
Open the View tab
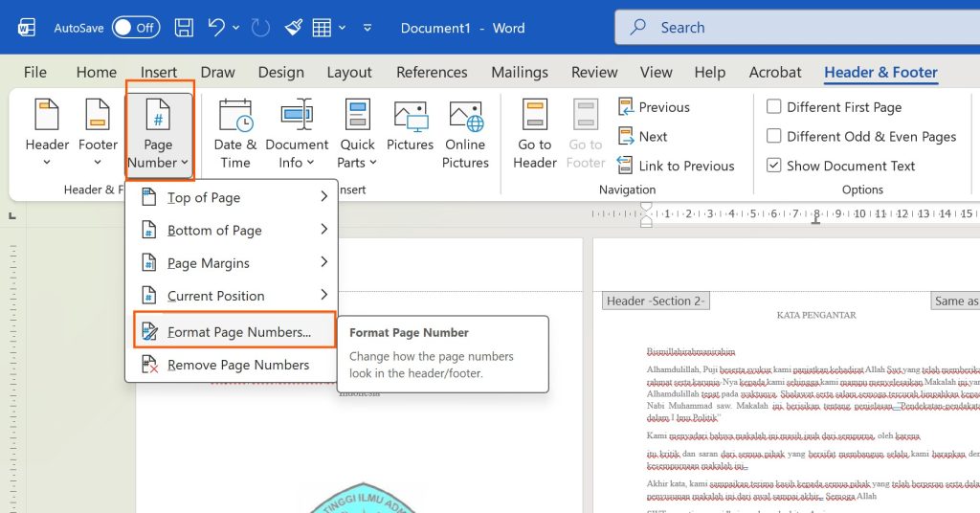[x=657, y=73]
